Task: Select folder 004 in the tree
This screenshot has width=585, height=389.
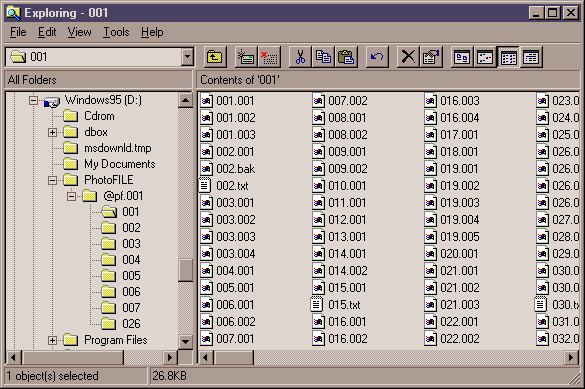Action: [121, 260]
